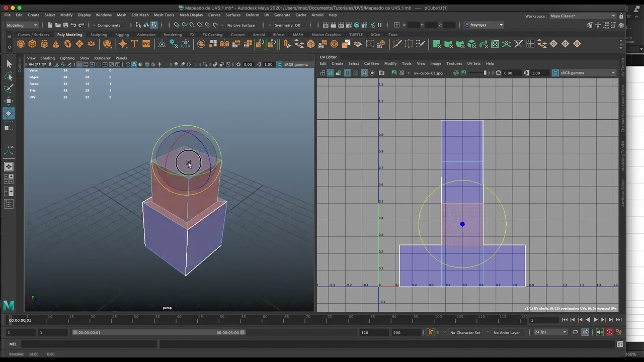Click the No Live Surface field
Image resolution: width=644 pixels, height=362 pixels.
click(241, 25)
